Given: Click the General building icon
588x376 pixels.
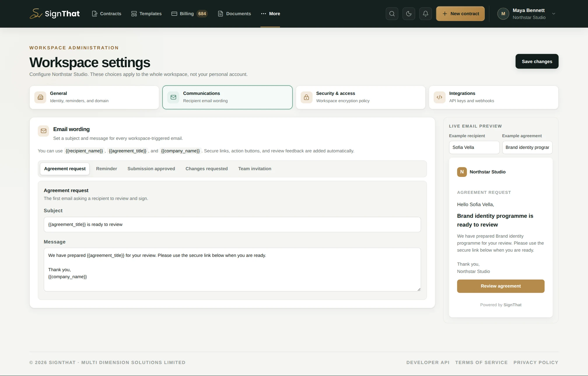Looking at the screenshot, I should point(40,97).
